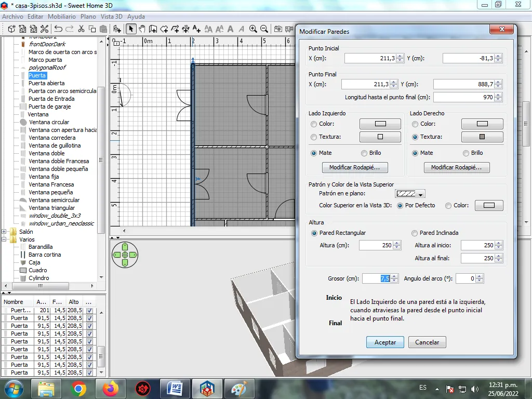Click the Cancelar button
This screenshot has width=532, height=399.
[x=427, y=342]
